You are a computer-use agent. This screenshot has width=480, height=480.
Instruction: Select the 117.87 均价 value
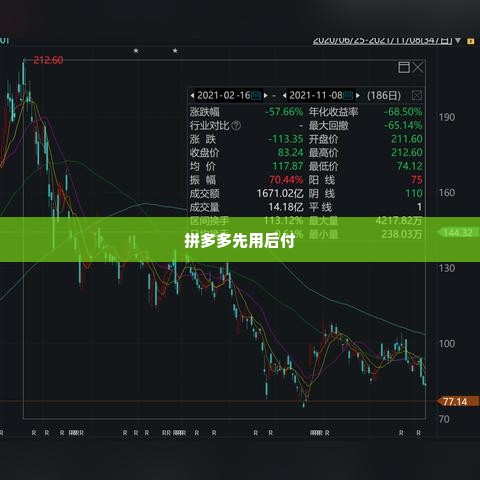288,166
